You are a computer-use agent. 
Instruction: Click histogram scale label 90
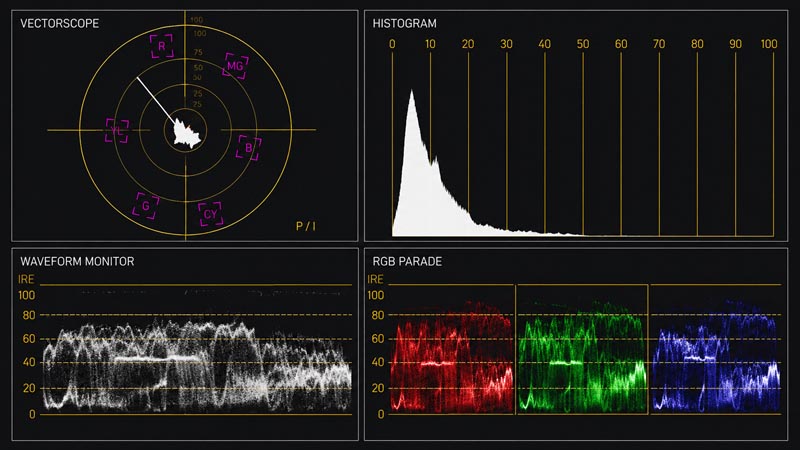point(735,44)
